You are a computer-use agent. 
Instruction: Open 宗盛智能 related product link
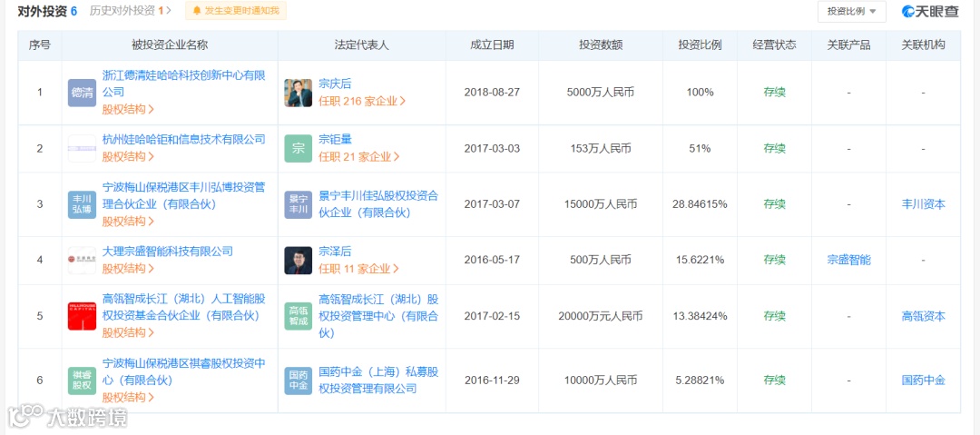pos(848,260)
